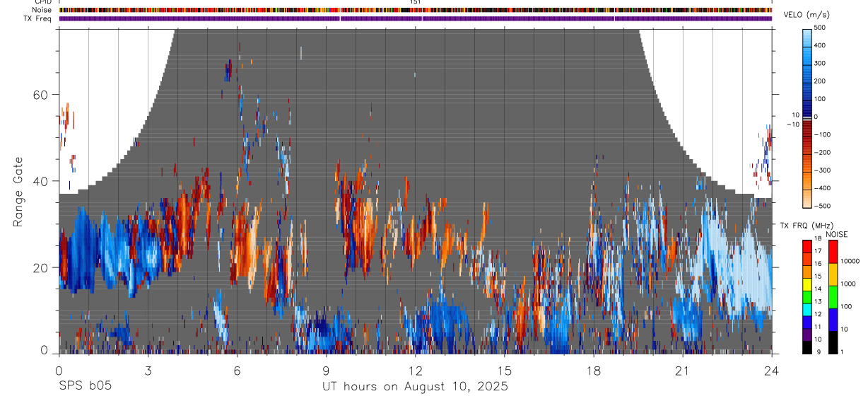Select the cyan segment of TX FRQ bar
The image size is (868, 401).
(x=808, y=310)
